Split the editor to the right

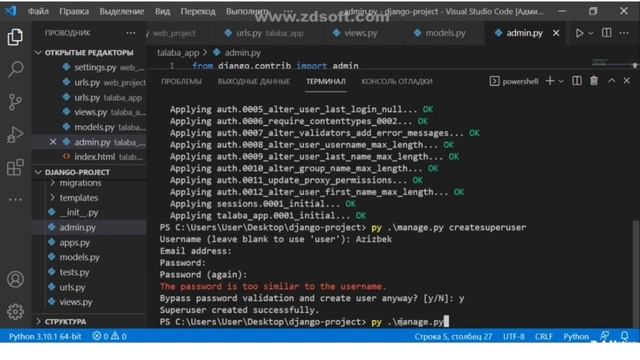607,33
